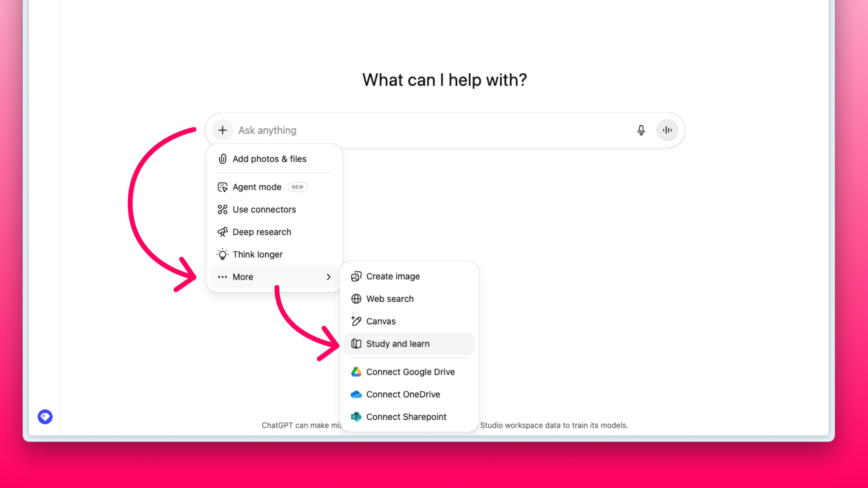Screen dimensions: 868x488
Task: Select Add photos & files from the menu
Action: [x=269, y=159]
